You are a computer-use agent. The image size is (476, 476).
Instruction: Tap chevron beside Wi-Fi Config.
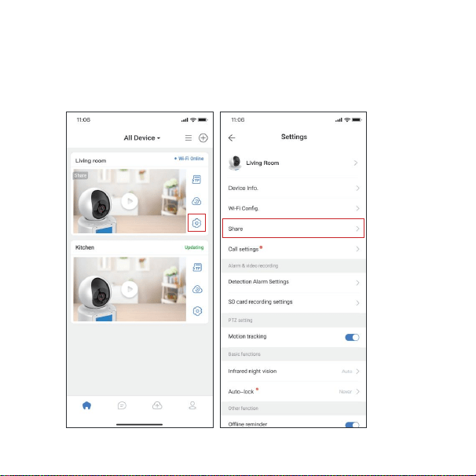click(357, 208)
